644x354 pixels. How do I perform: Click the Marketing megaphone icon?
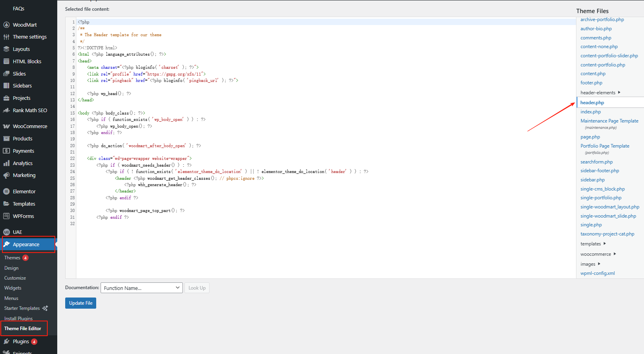click(6, 175)
